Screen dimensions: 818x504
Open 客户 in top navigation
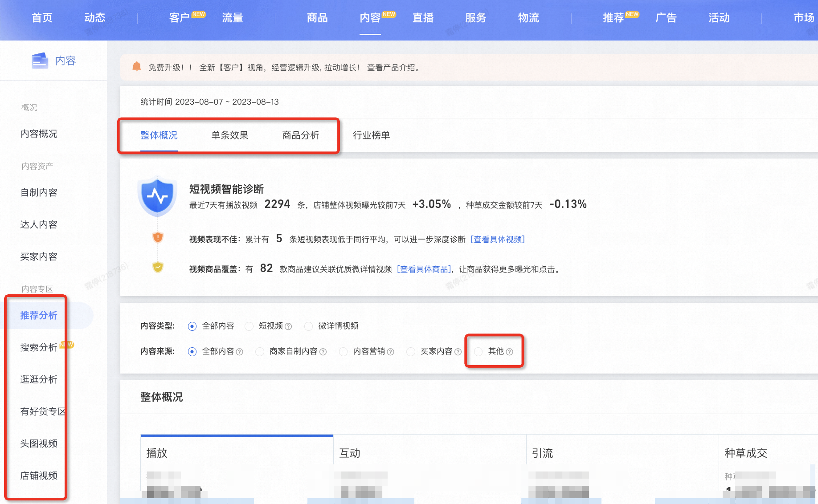click(x=180, y=18)
